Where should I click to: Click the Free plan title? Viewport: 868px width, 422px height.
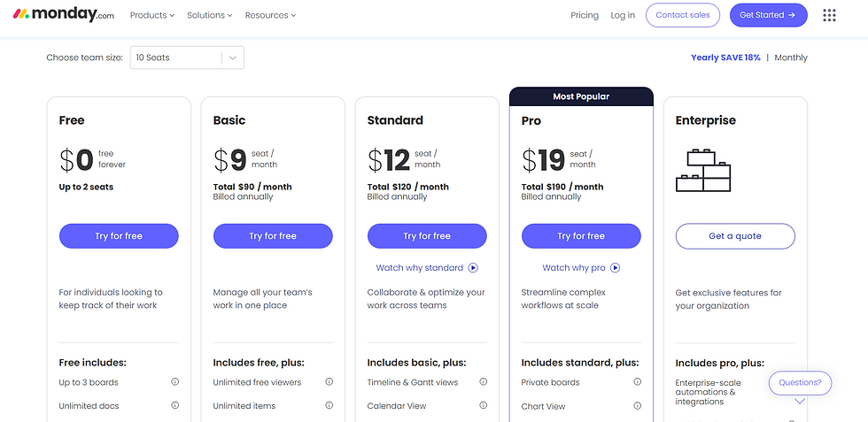point(72,120)
